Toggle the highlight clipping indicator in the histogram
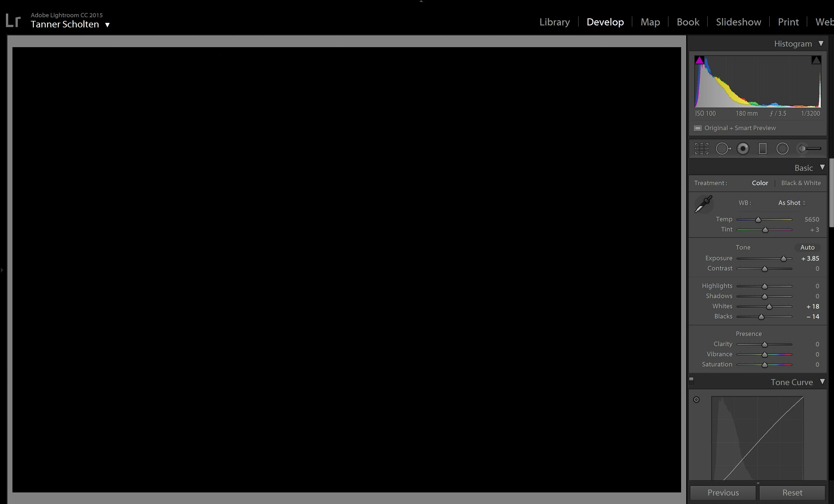The height and width of the screenshot is (504, 834). tap(816, 60)
